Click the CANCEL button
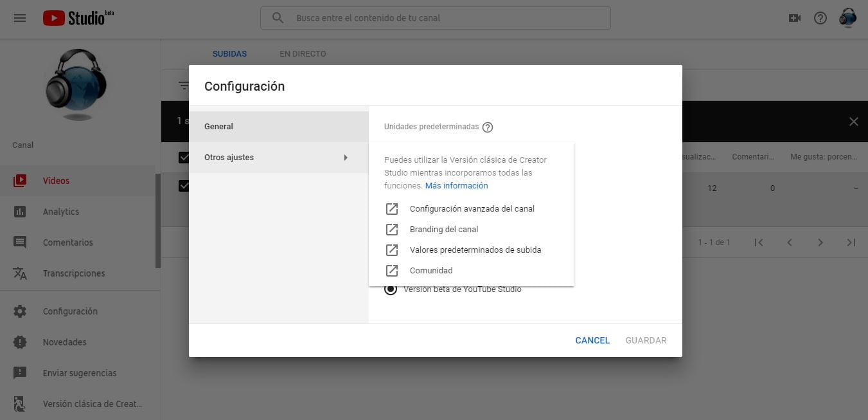Image resolution: width=868 pixels, height=420 pixels. (x=592, y=340)
